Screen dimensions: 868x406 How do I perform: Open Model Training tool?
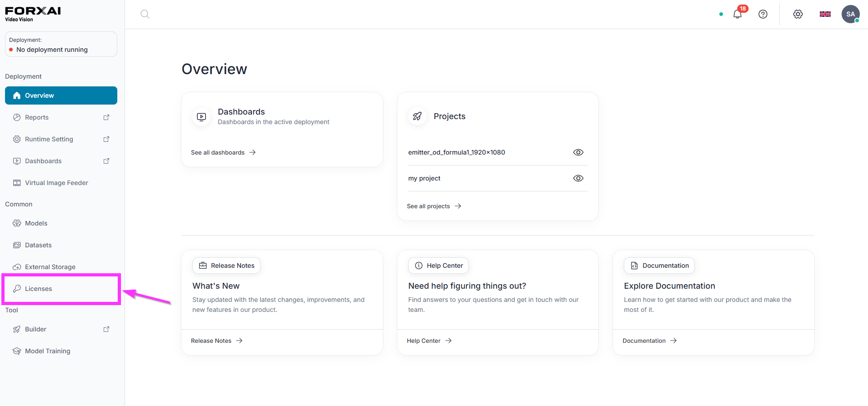61,351
